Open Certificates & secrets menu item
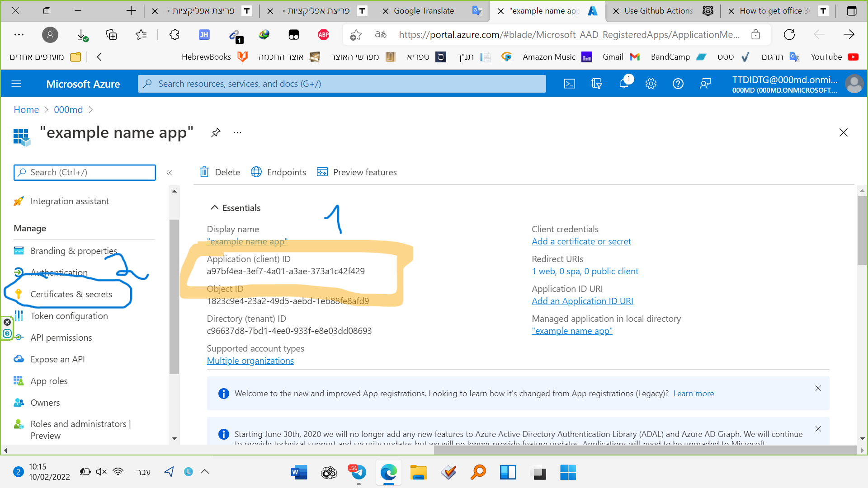Image resolution: width=868 pixels, height=488 pixels. [x=71, y=294]
